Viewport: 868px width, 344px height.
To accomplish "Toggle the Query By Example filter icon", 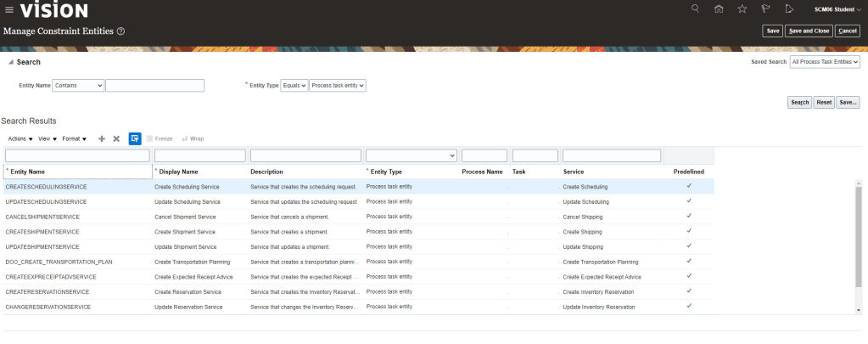I will [x=135, y=138].
